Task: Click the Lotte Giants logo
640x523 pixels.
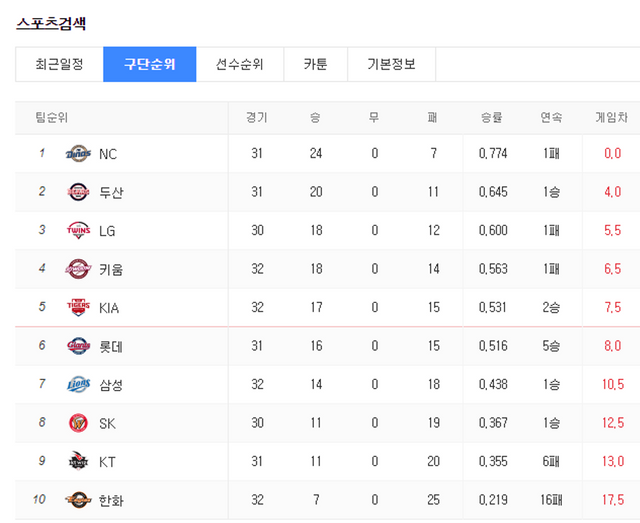Action: point(78,346)
